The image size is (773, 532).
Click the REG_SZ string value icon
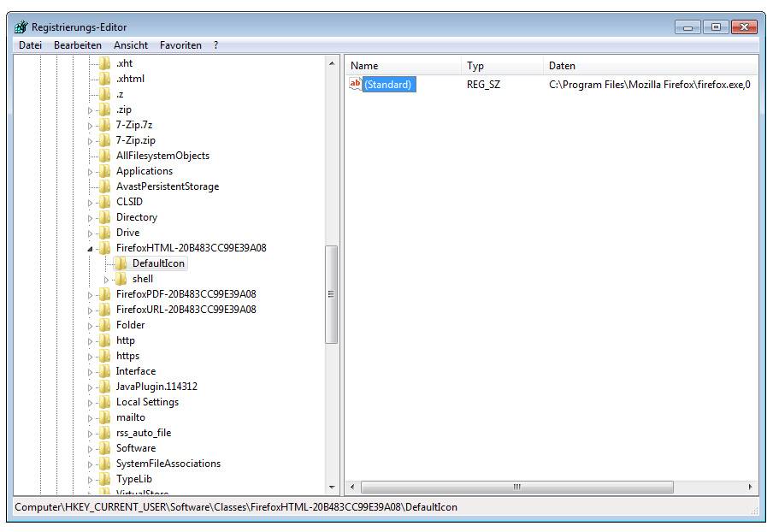356,84
